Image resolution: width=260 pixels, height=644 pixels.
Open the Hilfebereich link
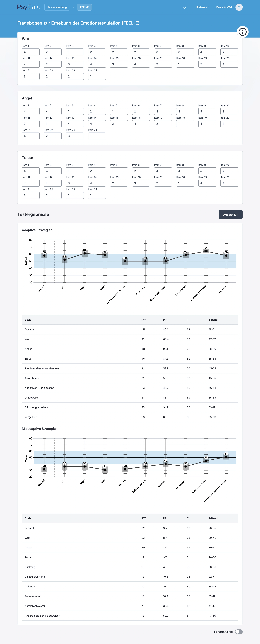click(x=202, y=7)
